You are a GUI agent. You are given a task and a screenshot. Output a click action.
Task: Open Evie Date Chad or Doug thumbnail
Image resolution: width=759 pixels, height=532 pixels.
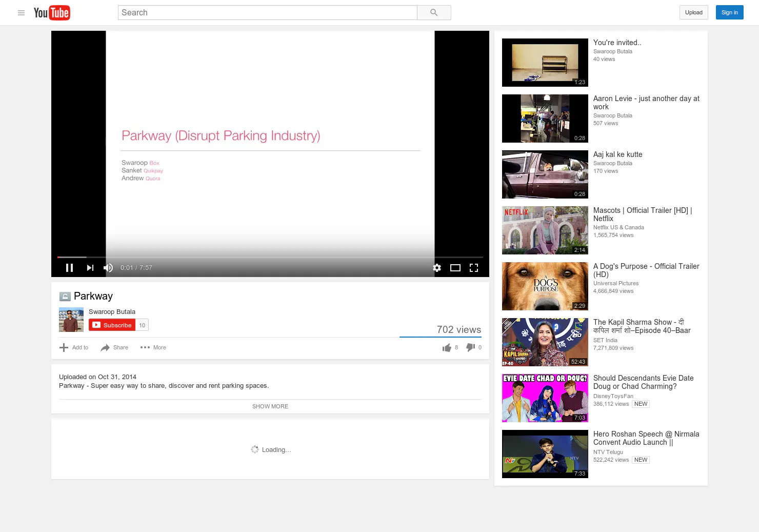(x=545, y=398)
